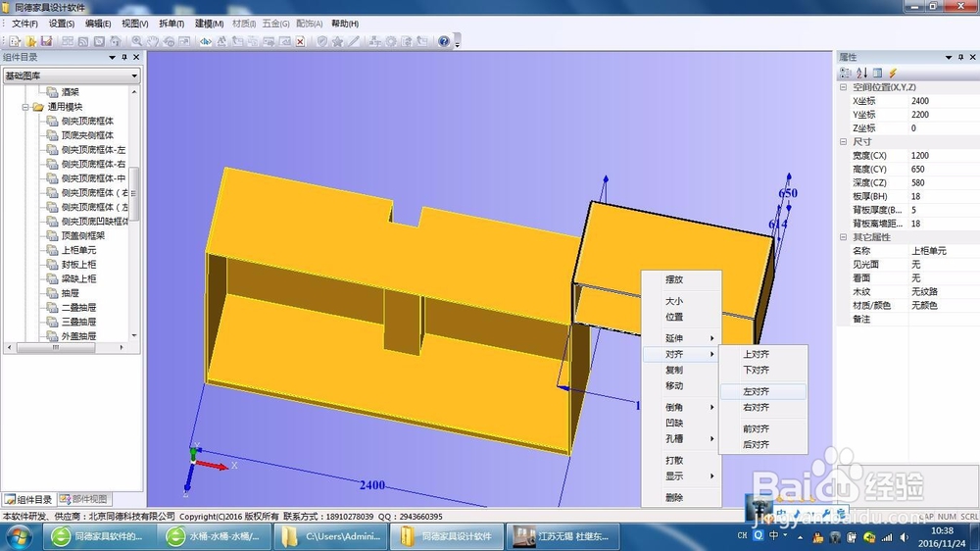Open help via blue question mark icon
The width and height of the screenshot is (980, 551).
click(444, 41)
